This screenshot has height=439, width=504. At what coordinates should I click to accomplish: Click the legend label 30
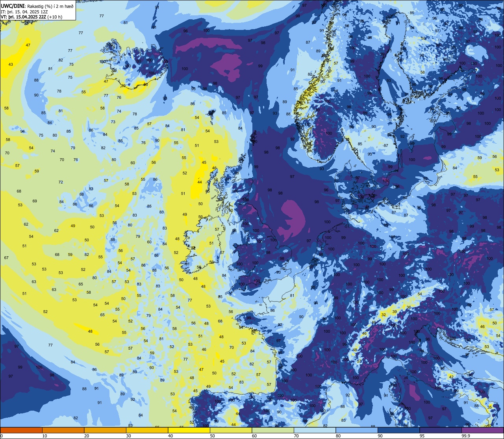[128, 436]
